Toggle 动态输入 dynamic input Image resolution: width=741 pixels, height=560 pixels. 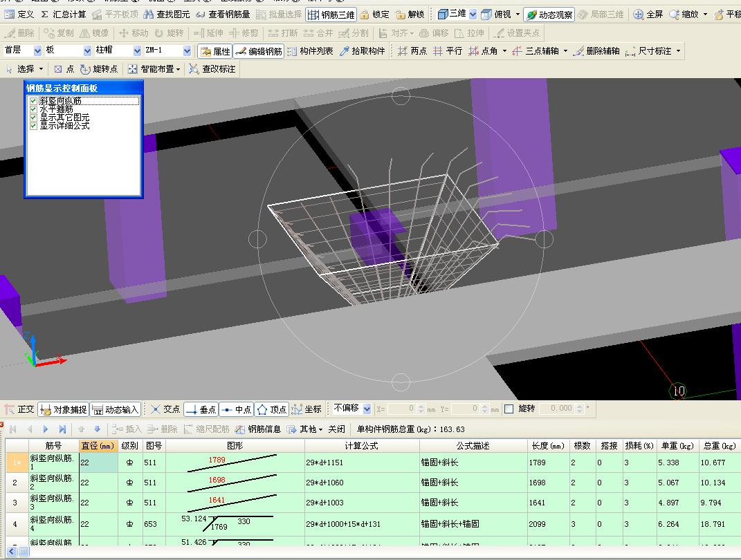point(115,409)
